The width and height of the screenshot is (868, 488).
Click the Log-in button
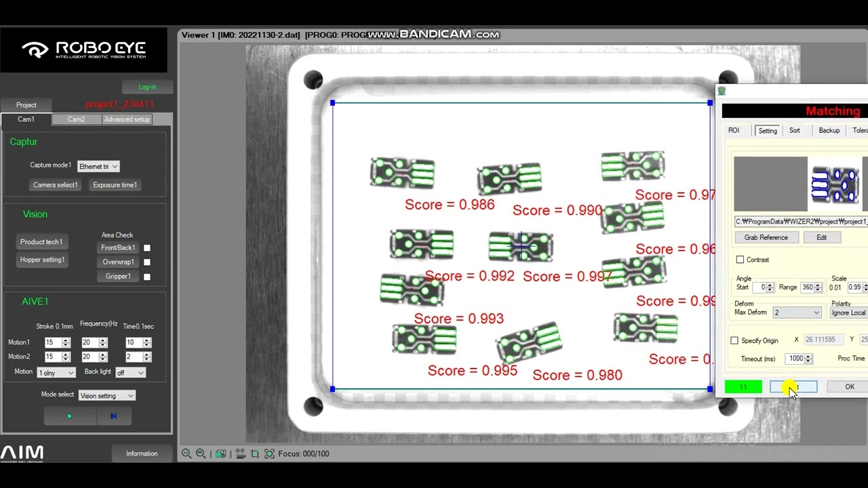pyautogui.click(x=147, y=87)
